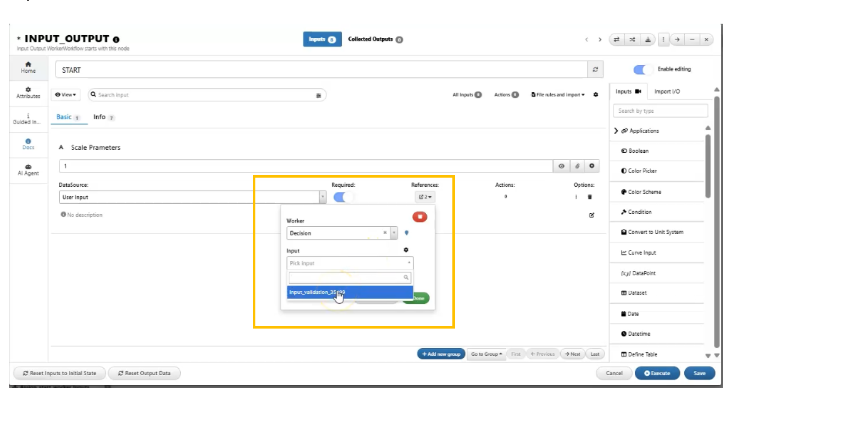Open the View dropdown
868x437 pixels.
(66, 95)
